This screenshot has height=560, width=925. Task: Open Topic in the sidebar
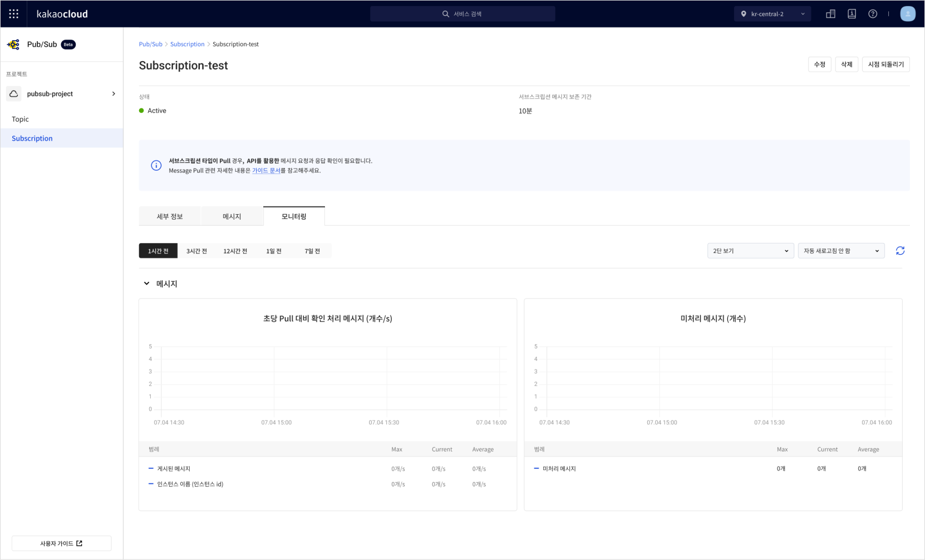[62, 119]
